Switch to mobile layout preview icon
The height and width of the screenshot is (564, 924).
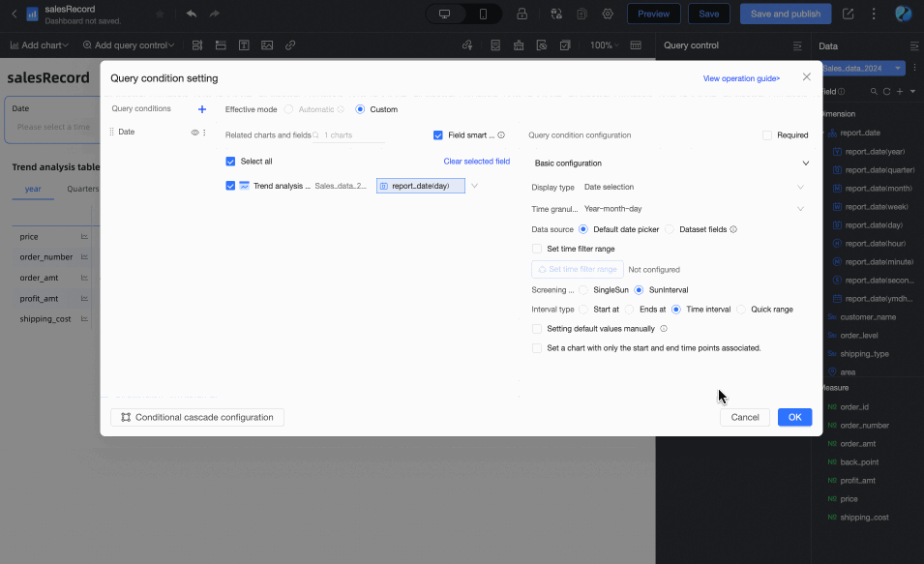pyautogui.click(x=484, y=14)
